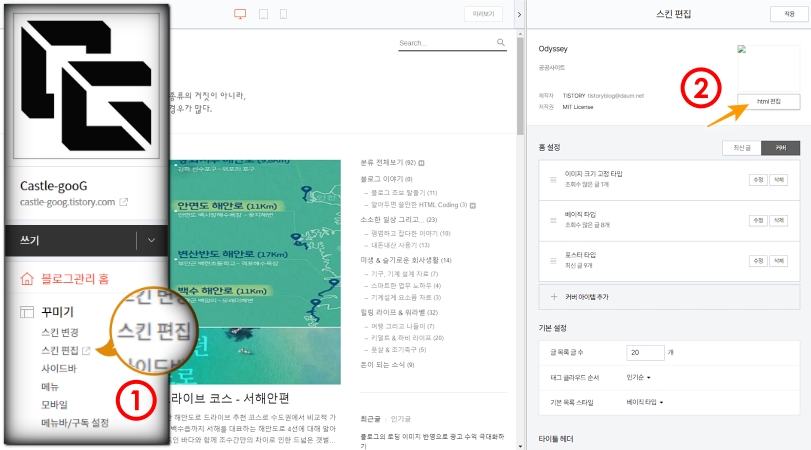Open 명범하고 잡다한 이야기 (10) category
This screenshot has width=811, height=450.
tap(411, 234)
